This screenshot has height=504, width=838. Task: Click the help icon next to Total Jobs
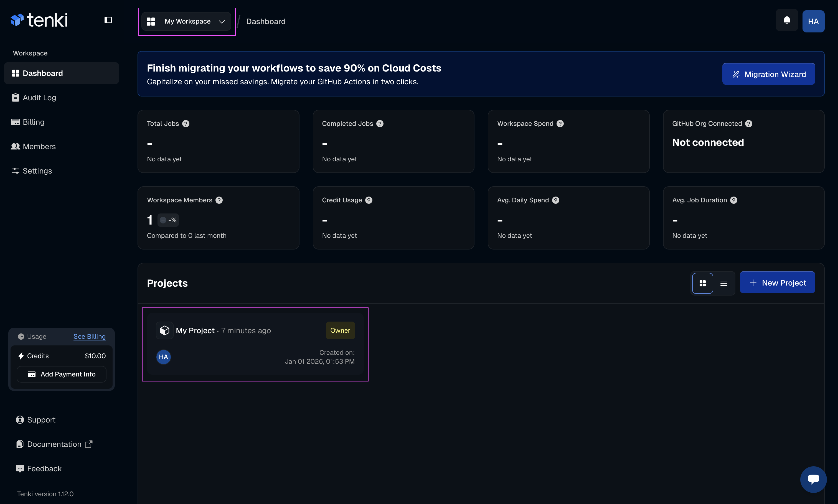click(186, 124)
